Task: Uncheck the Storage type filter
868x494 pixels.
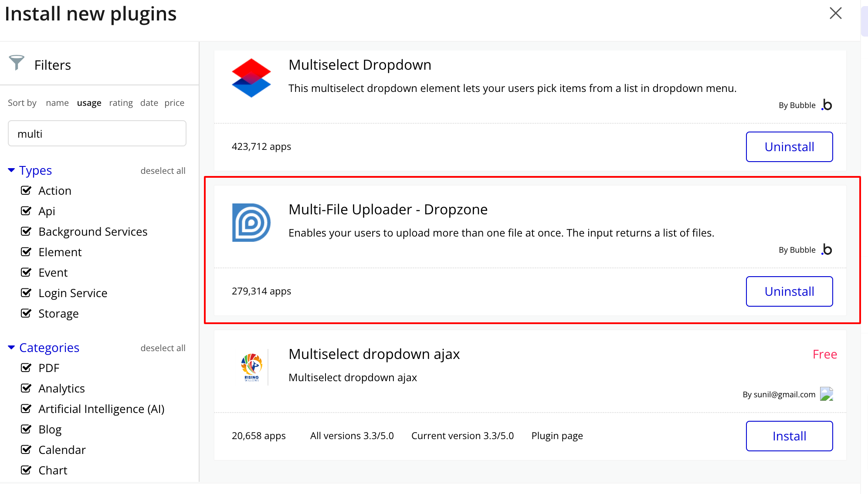Action: 26,313
